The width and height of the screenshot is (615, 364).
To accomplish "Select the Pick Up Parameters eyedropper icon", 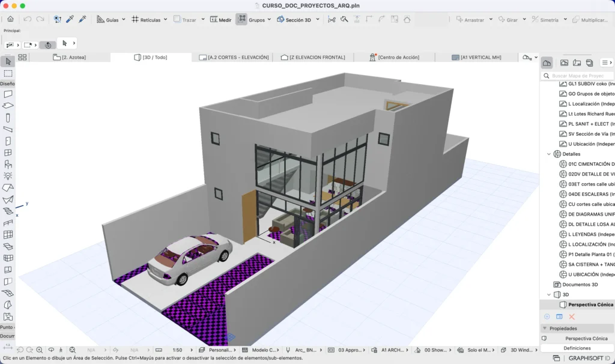I will pos(70,19).
